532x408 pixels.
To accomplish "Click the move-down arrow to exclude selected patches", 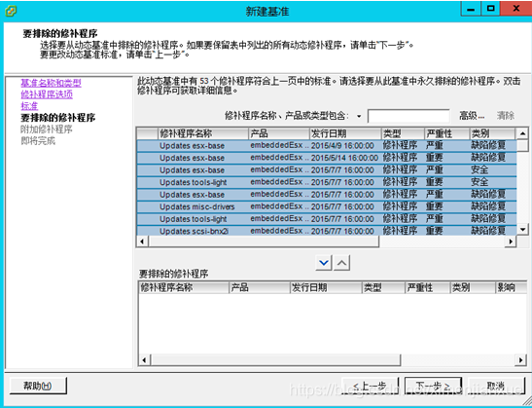I will point(323,263).
